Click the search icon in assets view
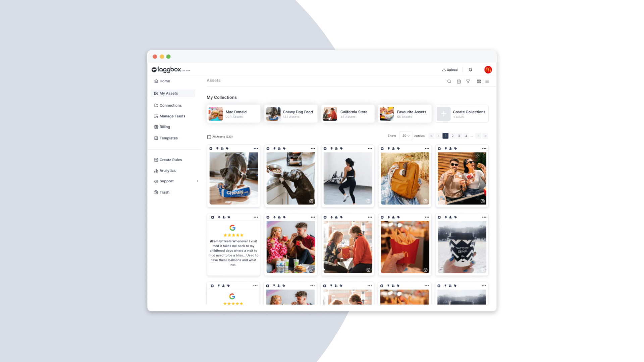644x362 pixels. 449,81
